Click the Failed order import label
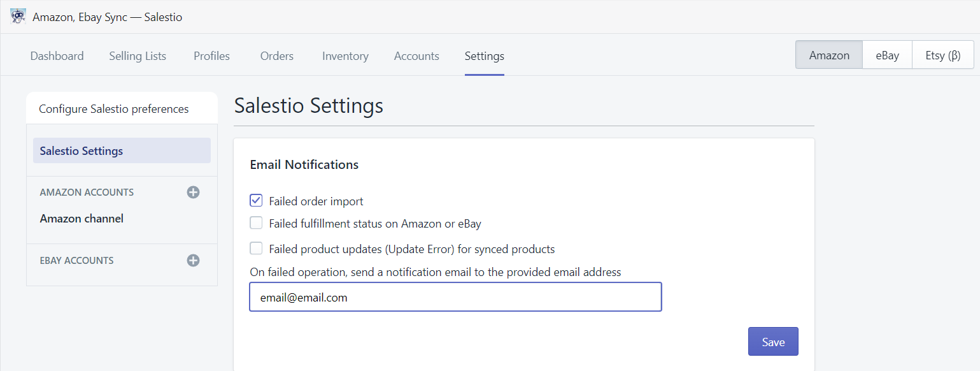 pyautogui.click(x=316, y=201)
